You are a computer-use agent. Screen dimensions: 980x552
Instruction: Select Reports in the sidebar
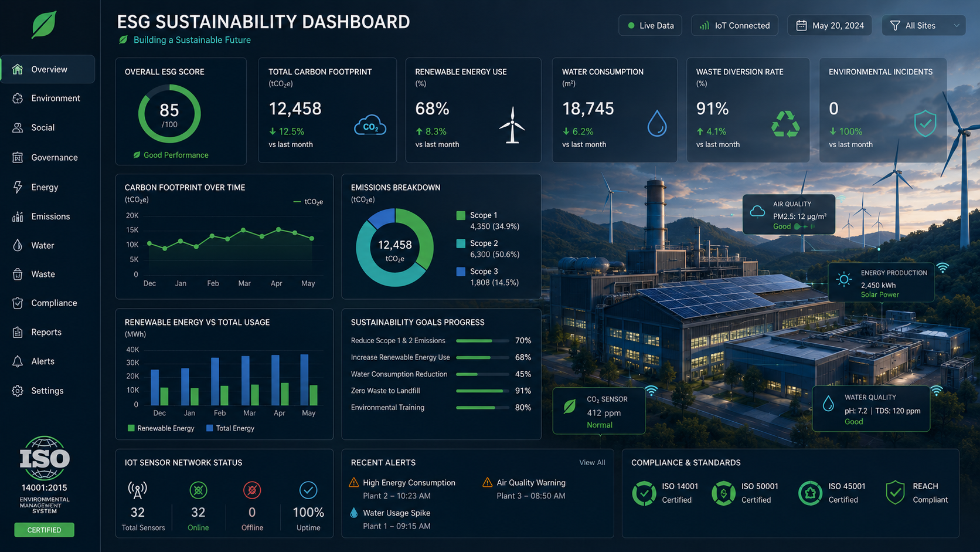pyautogui.click(x=47, y=332)
